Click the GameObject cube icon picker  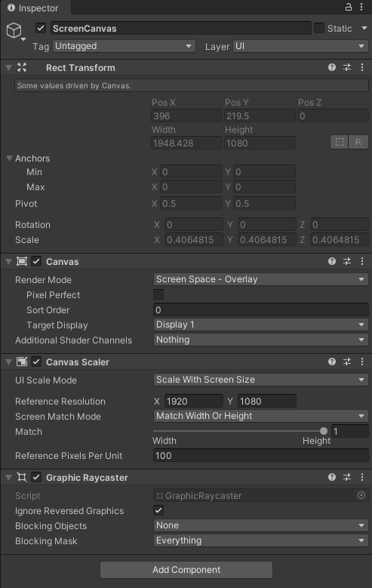pyautogui.click(x=14, y=30)
